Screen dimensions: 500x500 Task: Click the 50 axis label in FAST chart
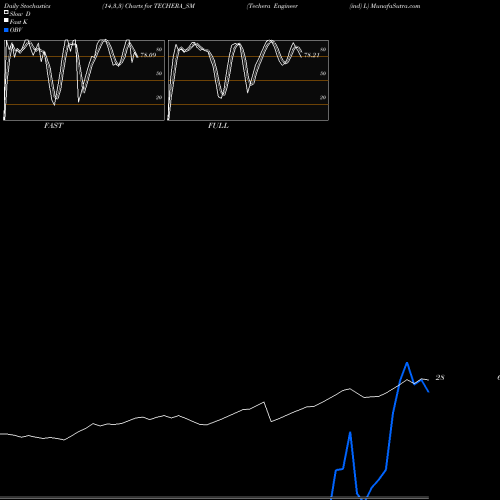pyautogui.click(x=159, y=73)
